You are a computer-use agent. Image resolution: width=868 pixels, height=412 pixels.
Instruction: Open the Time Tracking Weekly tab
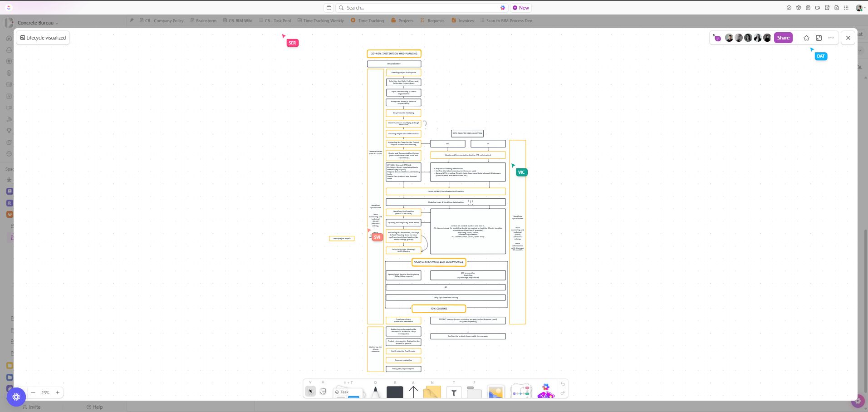pos(320,20)
